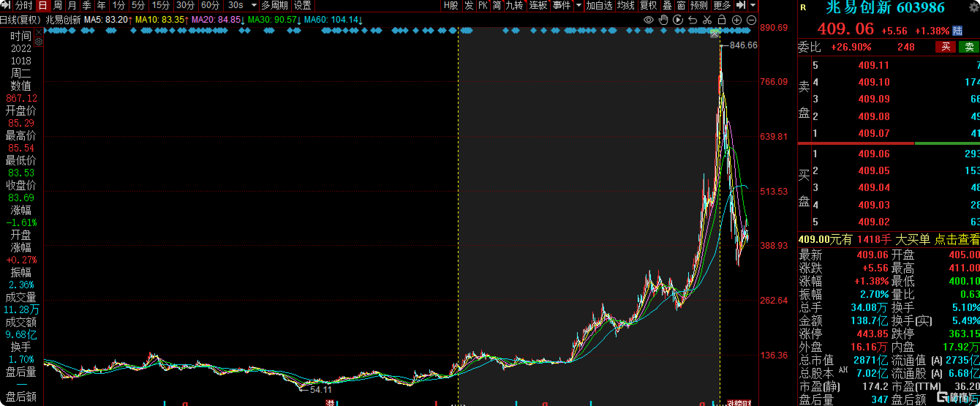Choose the 60分 minute period
Image resolution: width=980 pixels, height=406 pixels.
click(x=210, y=5)
